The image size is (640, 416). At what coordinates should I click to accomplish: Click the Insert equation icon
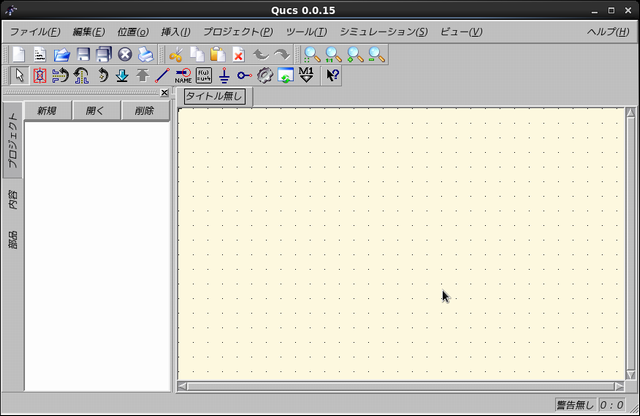point(204,75)
